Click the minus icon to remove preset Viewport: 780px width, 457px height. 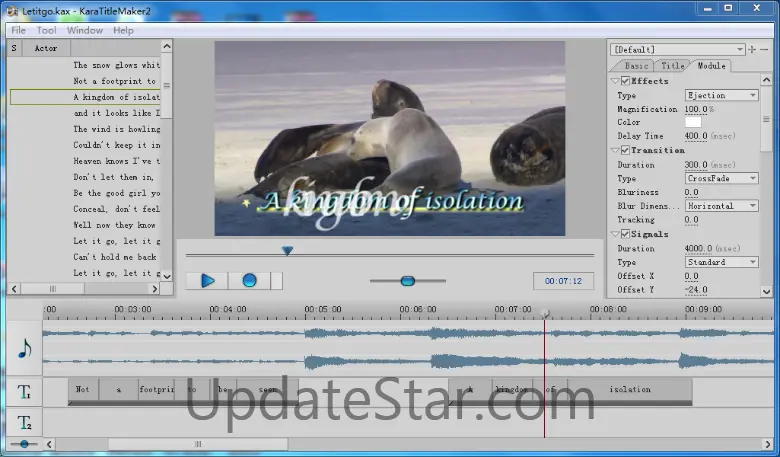(x=764, y=49)
